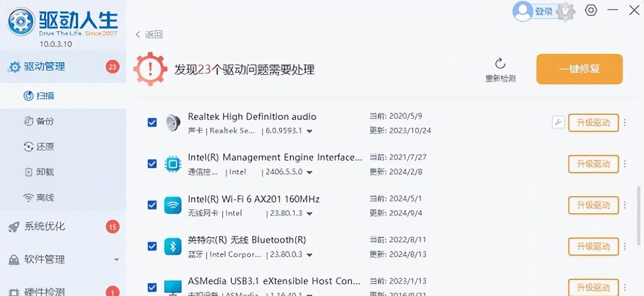Click the update date 2023/10/24
Screen dimensions: 644x296
pos(409,130)
